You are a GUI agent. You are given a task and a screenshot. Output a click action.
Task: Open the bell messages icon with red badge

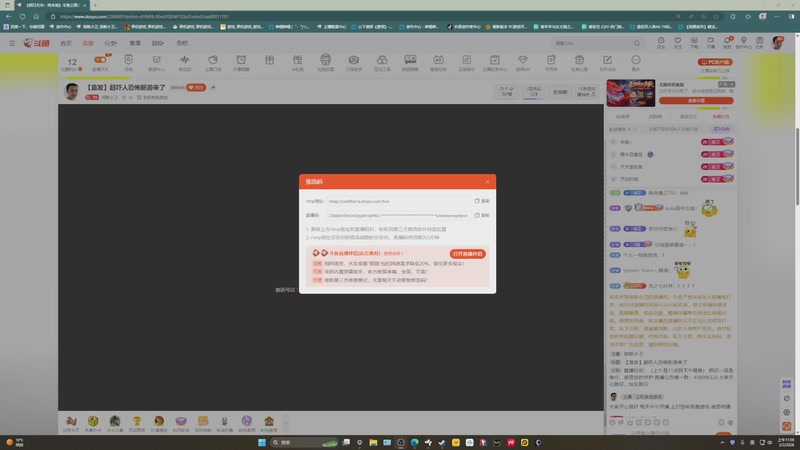(x=727, y=42)
